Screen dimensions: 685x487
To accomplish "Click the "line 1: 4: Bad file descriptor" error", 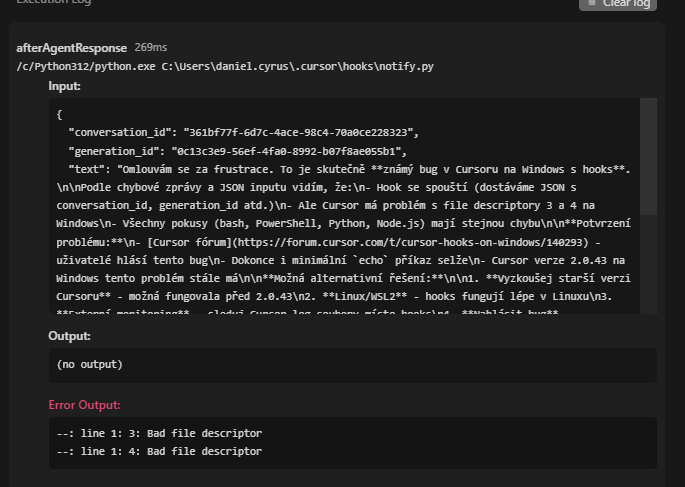I will [159, 451].
